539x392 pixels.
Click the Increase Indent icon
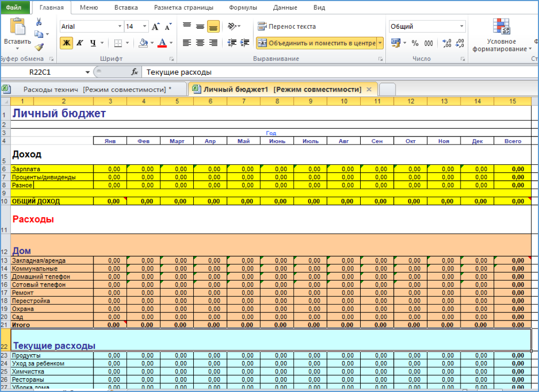tap(245, 43)
